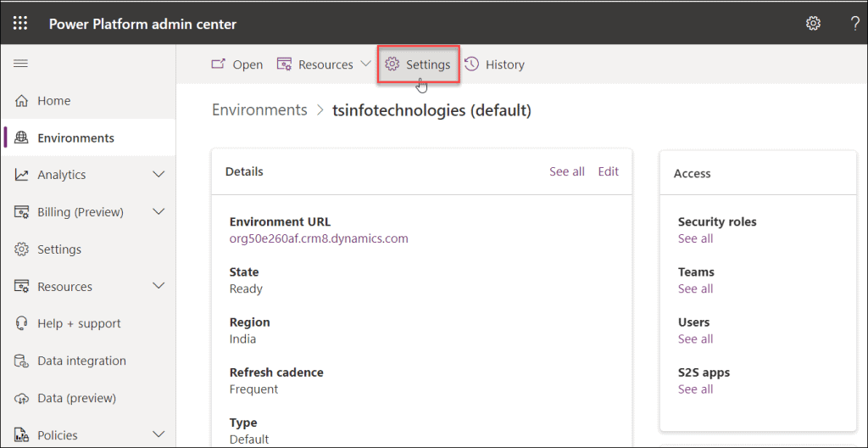Click the Help + support headset icon
868x448 pixels.
[21, 323]
